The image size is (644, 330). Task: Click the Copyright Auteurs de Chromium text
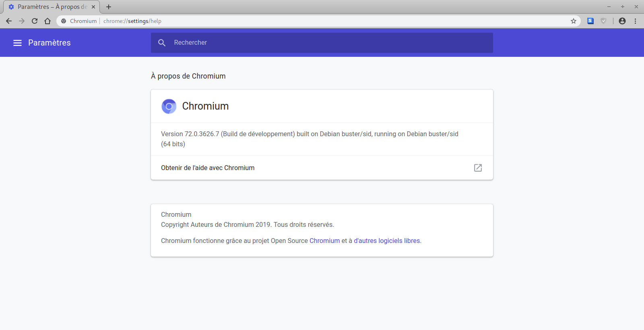pyautogui.click(x=248, y=224)
